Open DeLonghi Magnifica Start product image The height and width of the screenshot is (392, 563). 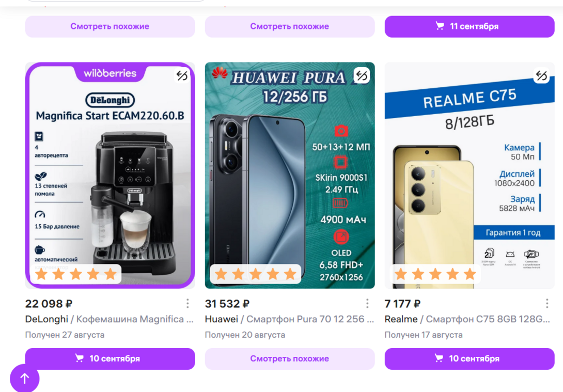pyautogui.click(x=110, y=175)
